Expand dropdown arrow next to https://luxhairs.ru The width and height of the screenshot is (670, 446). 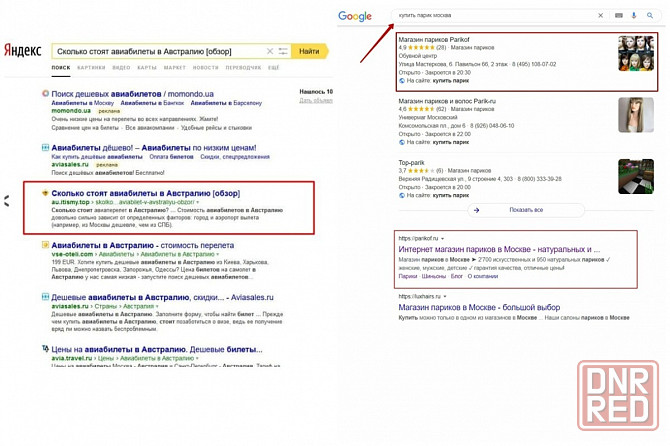click(x=445, y=296)
